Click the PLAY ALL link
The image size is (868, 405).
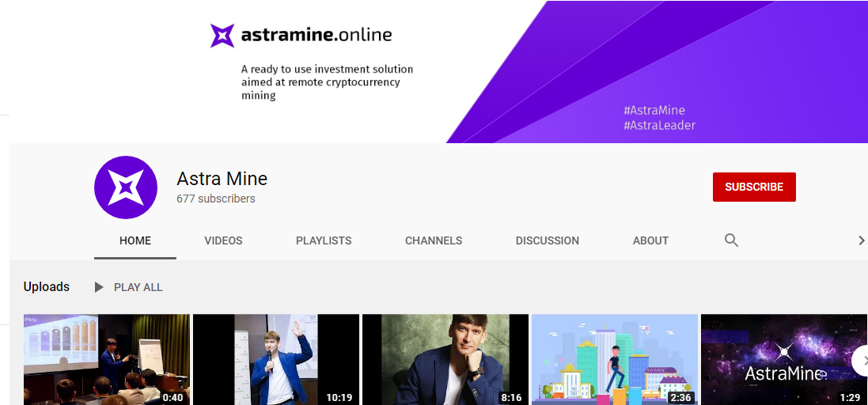(138, 288)
